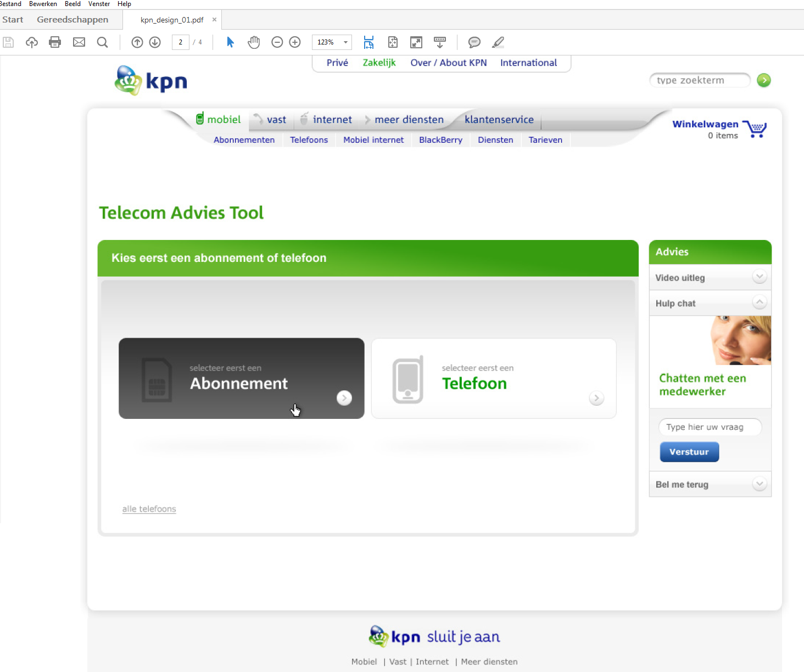This screenshot has width=804, height=672.
Task: Select the hand pan tool
Action: [x=253, y=42]
